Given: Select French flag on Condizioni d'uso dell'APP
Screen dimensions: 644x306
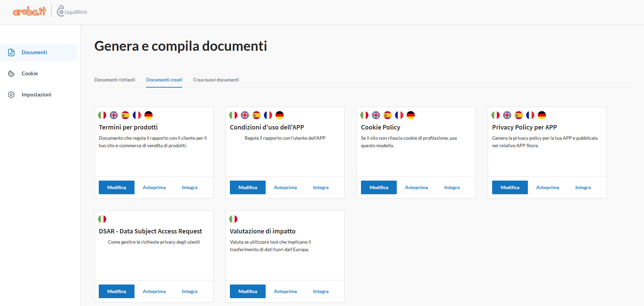Looking at the screenshot, I should pyautogui.click(x=268, y=115).
